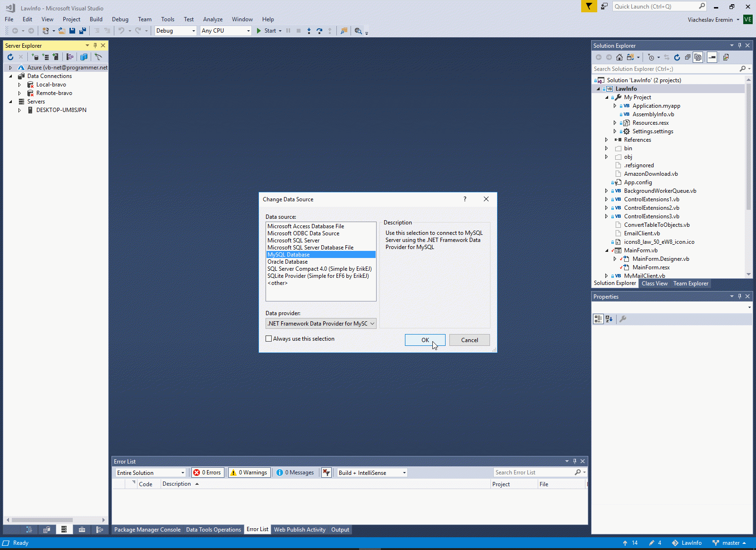756x550 pixels.
Task: Click Alphabetical sort icon in Properties panel
Action: [609, 319]
